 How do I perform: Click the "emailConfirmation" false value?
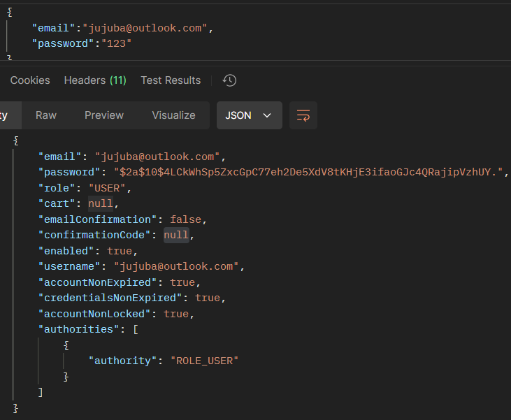pyautogui.click(x=185, y=219)
